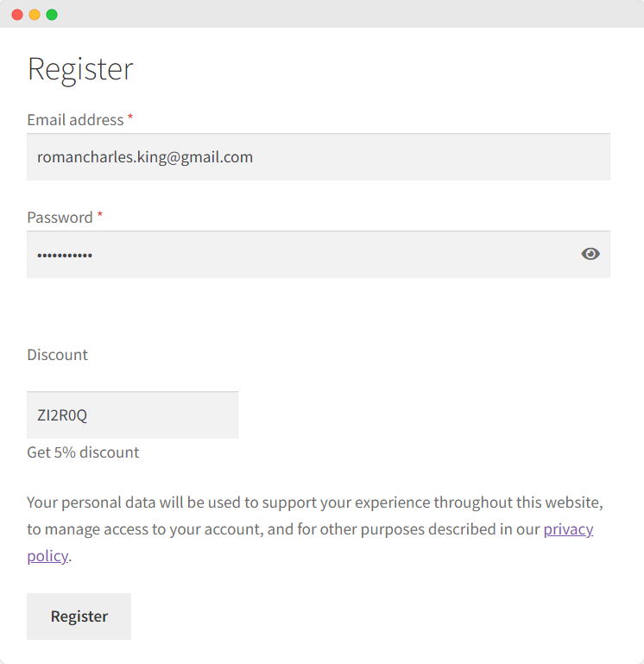Click the red asterisk beside Email address
The width and height of the screenshot is (644, 664).
[x=130, y=118]
